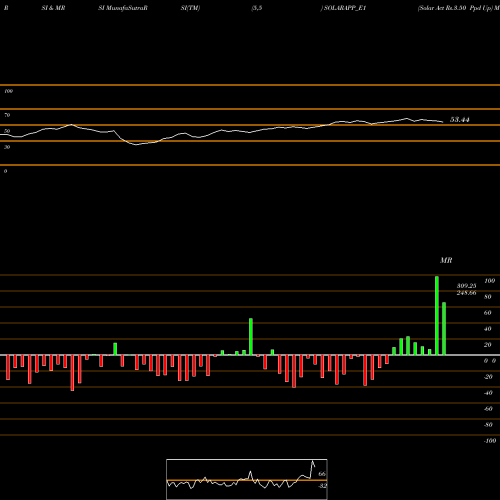
Task: Click the value 309.25
Action: pyautogui.click(x=466, y=286)
